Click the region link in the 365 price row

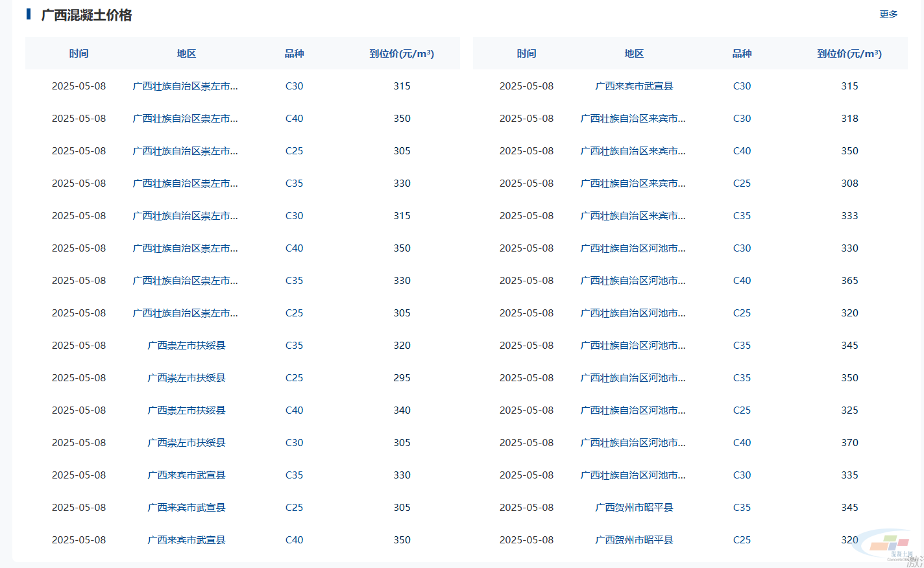click(633, 281)
